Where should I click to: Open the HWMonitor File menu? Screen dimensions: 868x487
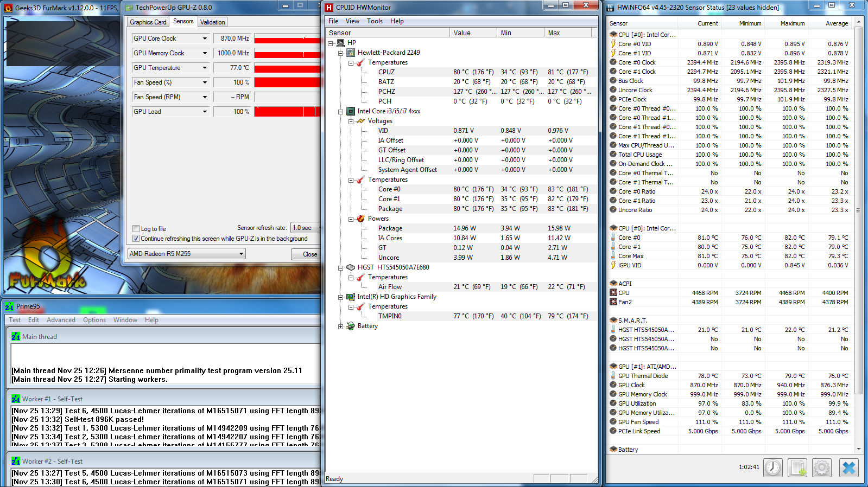pos(333,21)
